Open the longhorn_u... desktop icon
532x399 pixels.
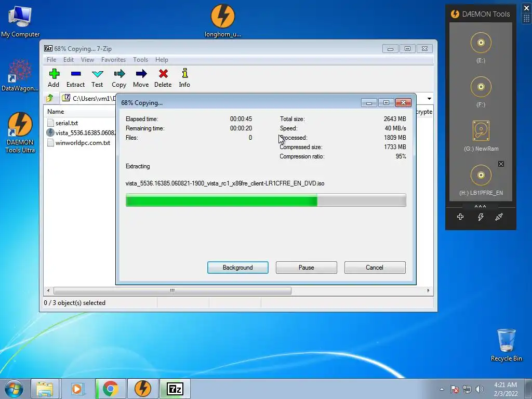coord(222,20)
